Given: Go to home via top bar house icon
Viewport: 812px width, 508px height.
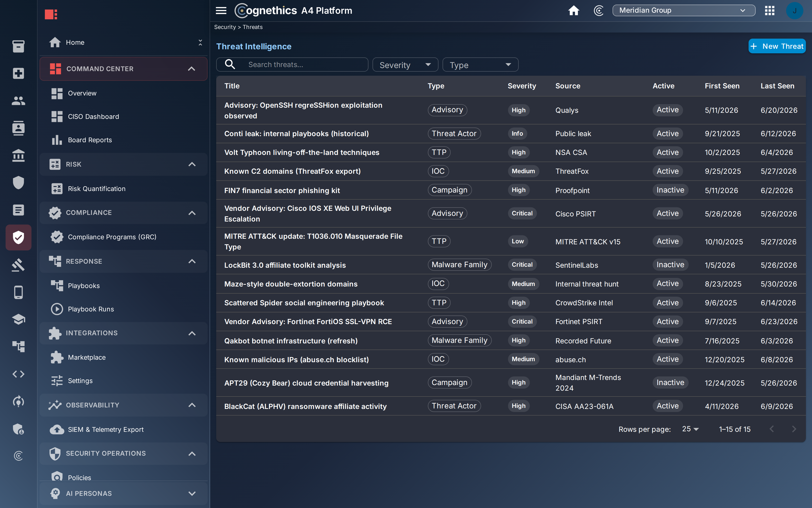Looking at the screenshot, I should (x=574, y=10).
